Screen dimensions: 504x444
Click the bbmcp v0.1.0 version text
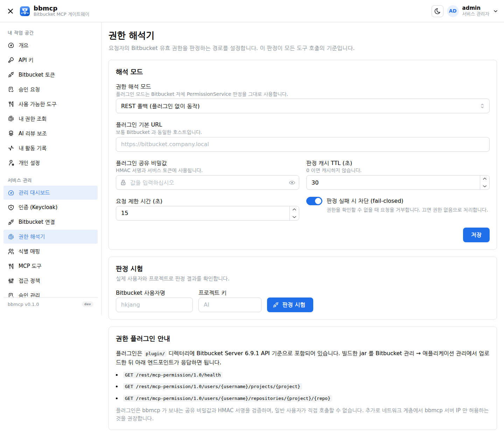(x=23, y=305)
